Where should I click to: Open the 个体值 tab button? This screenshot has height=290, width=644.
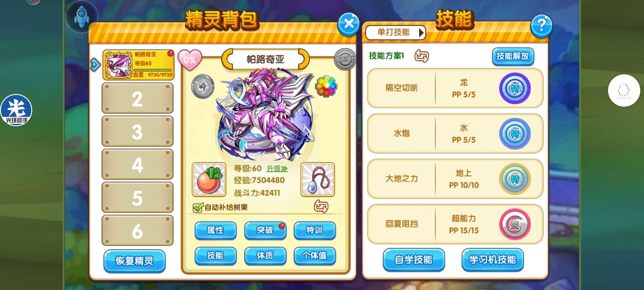[314, 255]
